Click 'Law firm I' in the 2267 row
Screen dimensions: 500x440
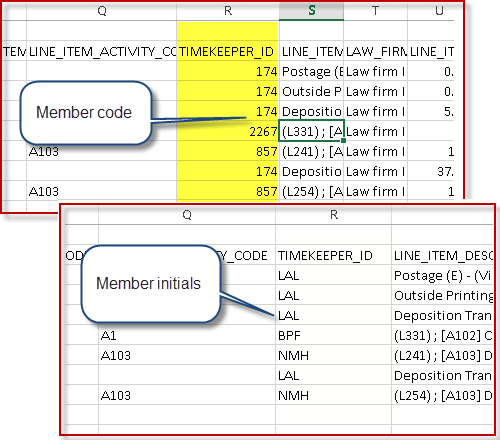point(375,131)
